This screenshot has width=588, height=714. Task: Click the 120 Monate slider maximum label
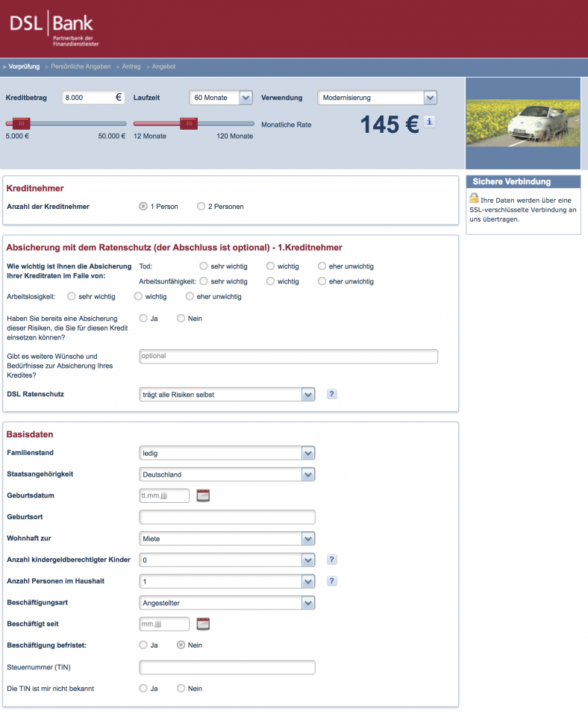pos(234,136)
